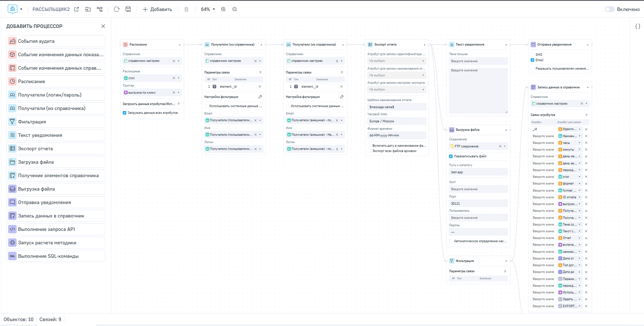
Task: Open the FTP соединение dropdown
Action: pyautogui.click(x=505, y=146)
